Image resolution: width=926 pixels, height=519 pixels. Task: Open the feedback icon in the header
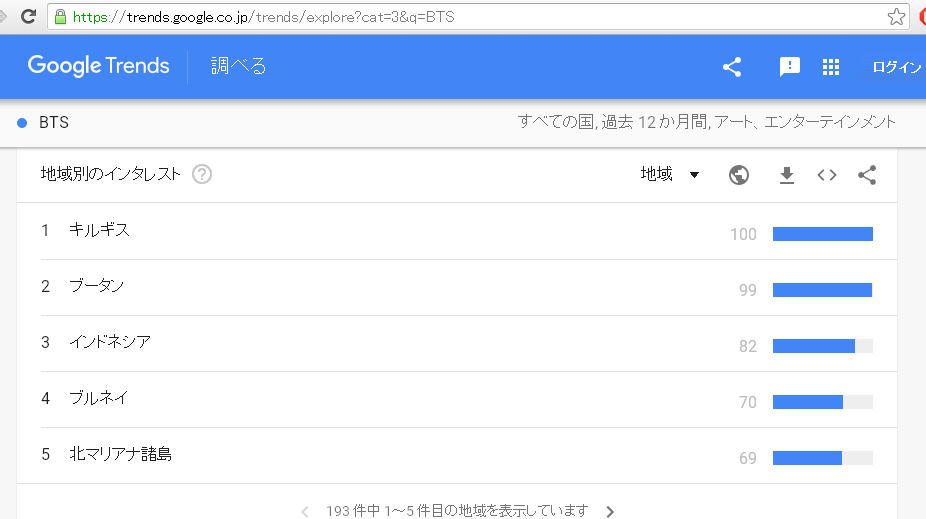point(790,67)
